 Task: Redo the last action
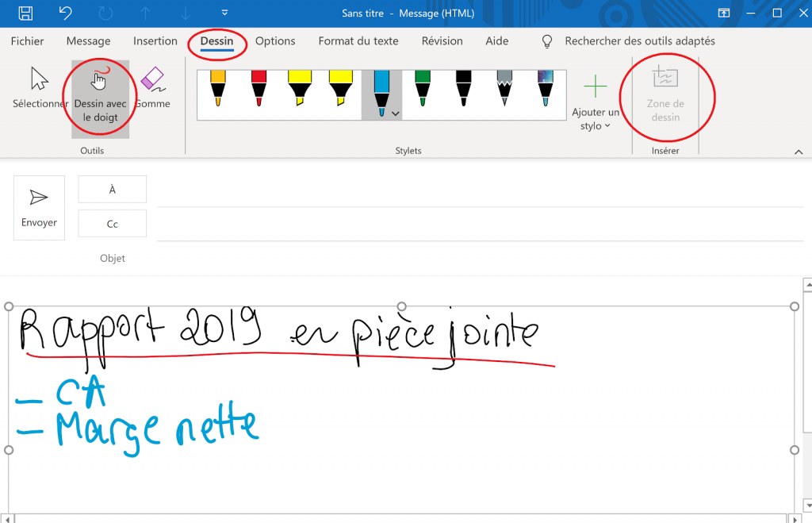pyautogui.click(x=105, y=13)
